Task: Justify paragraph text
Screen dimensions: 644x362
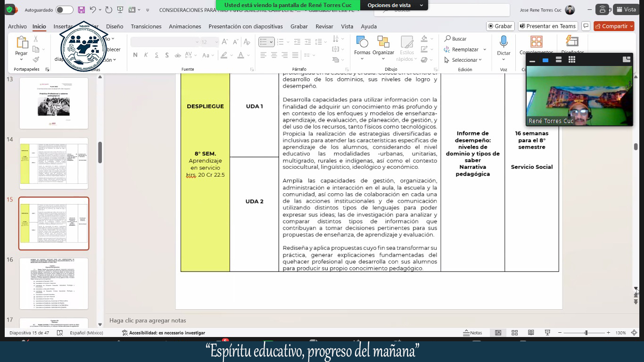Action: point(296,55)
